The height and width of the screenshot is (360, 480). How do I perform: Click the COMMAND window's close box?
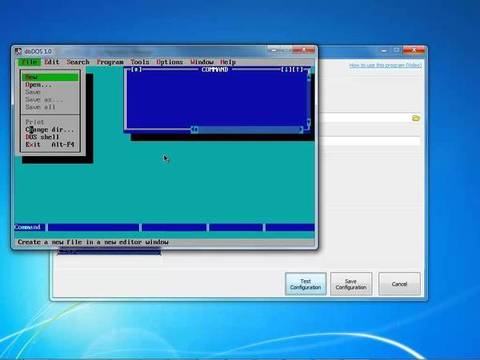pos(136,69)
